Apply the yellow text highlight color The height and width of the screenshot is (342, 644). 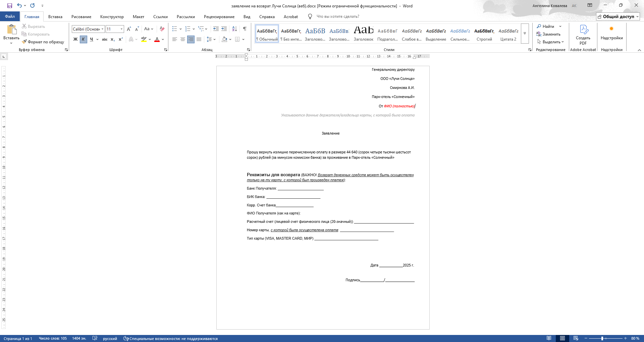click(x=144, y=39)
